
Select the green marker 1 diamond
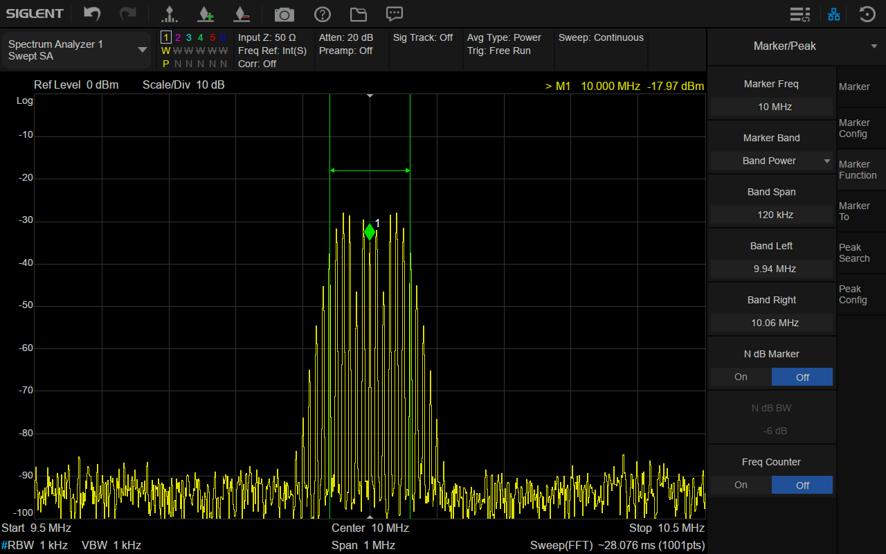[x=370, y=232]
